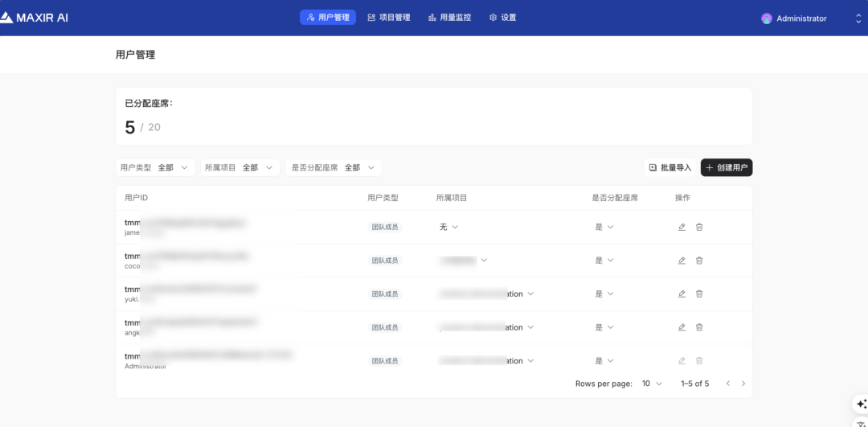
Task: Open 用量监控 tab
Action: [x=449, y=18]
